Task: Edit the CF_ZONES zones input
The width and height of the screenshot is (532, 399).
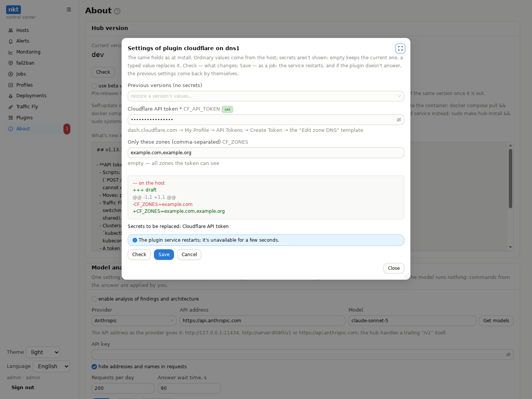Action: pyautogui.click(x=266, y=153)
